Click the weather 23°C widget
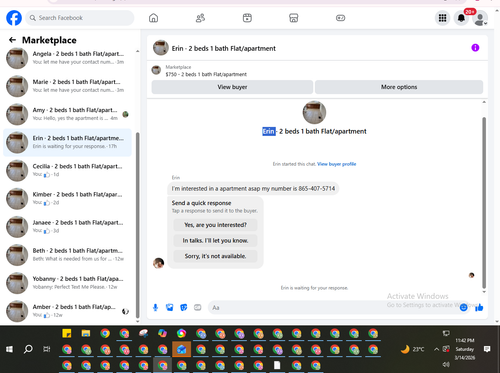 pos(413,349)
